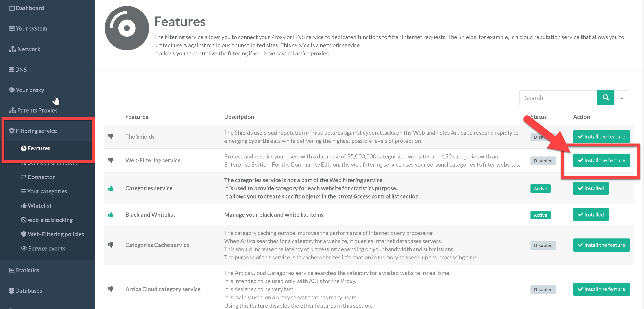The width and height of the screenshot is (644, 309).
Task: Click the thumbs-down icon beside The Shields
Action: 110,136
